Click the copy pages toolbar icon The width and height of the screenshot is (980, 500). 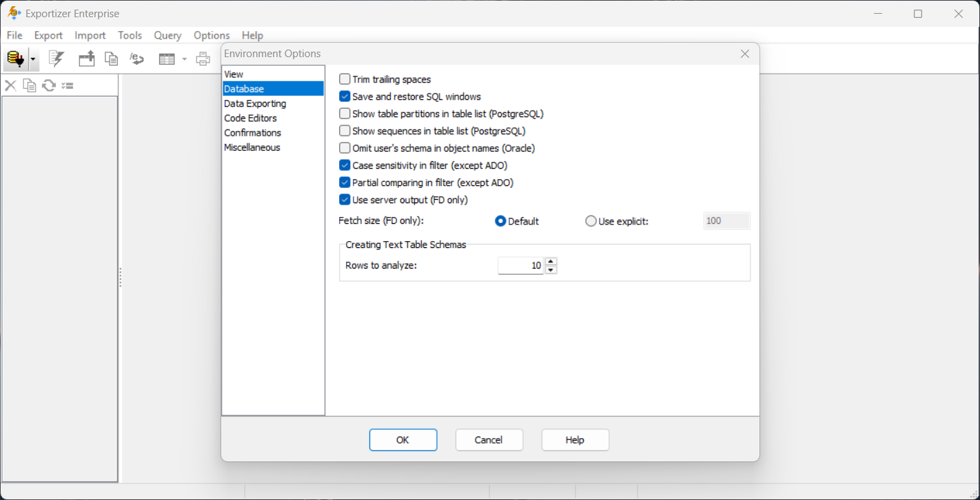click(111, 59)
